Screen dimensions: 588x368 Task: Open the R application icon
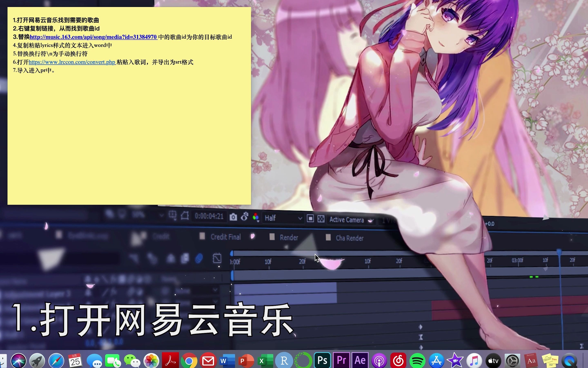tap(284, 360)
